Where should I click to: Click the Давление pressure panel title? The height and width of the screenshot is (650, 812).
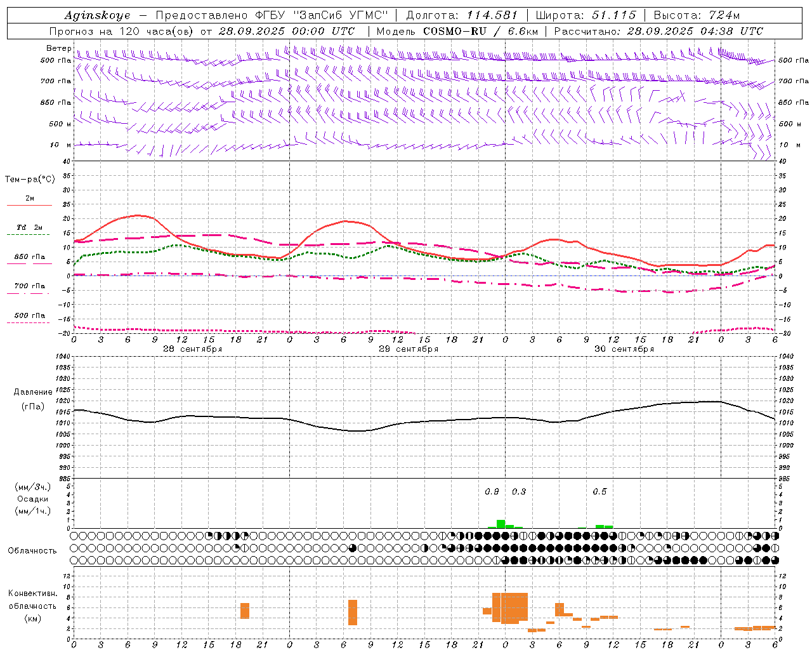[33, 392]
